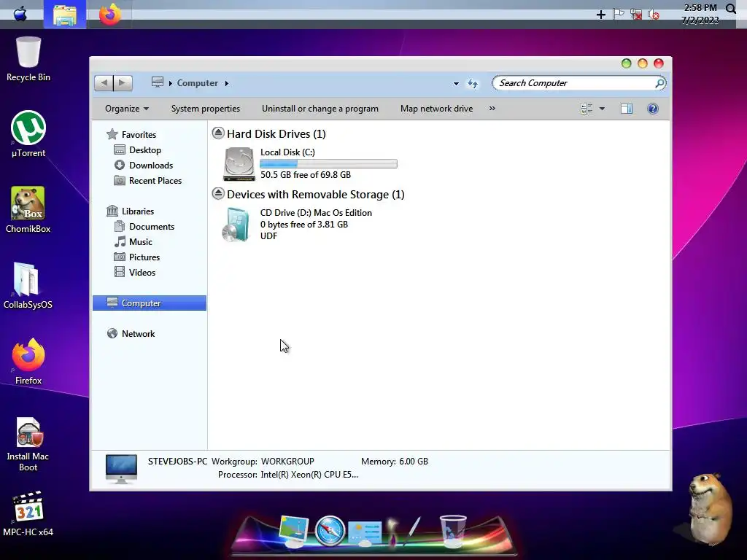The image size is (747, 560).
Task: Open the Organize dropdown menu
Action: point(127,109)
